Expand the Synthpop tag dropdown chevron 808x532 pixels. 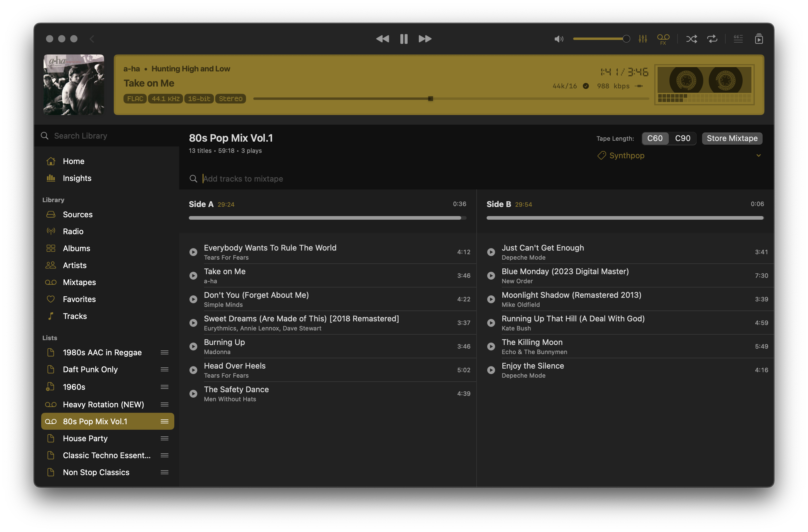(758, 155)
